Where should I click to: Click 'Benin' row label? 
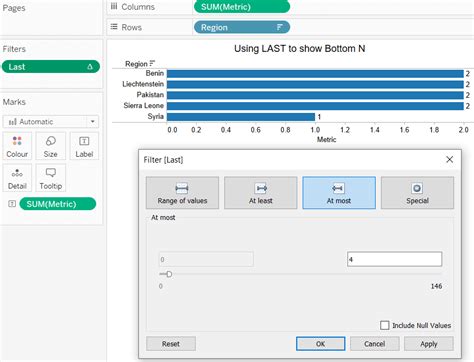pos(155,73)
